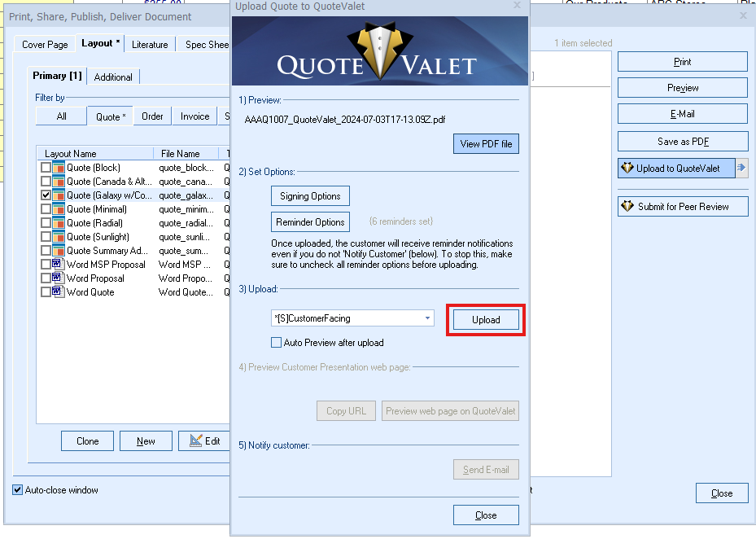This screenshot has height=539, width=756.
Task: Open the Literature tab
Action: tap(150, 45)
